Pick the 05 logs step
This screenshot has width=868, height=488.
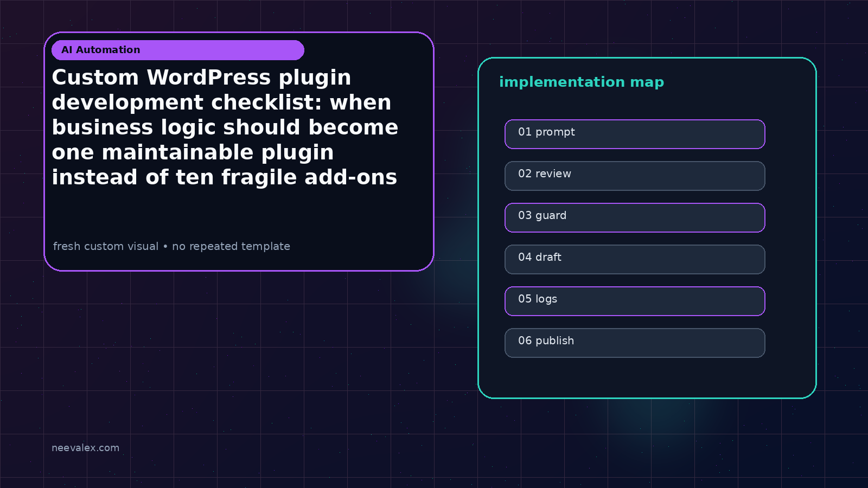pyautogui.click(x=635, y=301)
